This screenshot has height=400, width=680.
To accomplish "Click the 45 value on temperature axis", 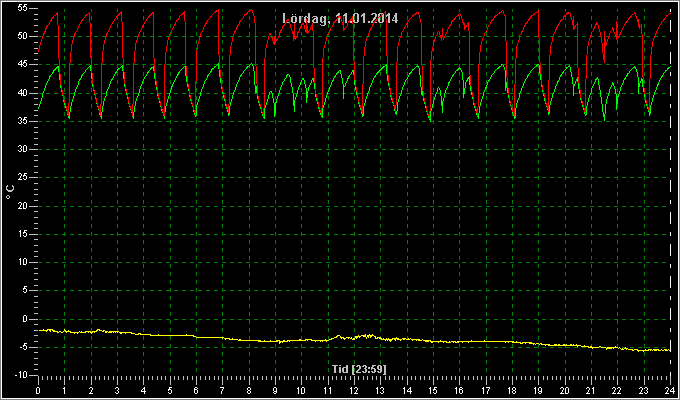I will click(x=23, y=65).
